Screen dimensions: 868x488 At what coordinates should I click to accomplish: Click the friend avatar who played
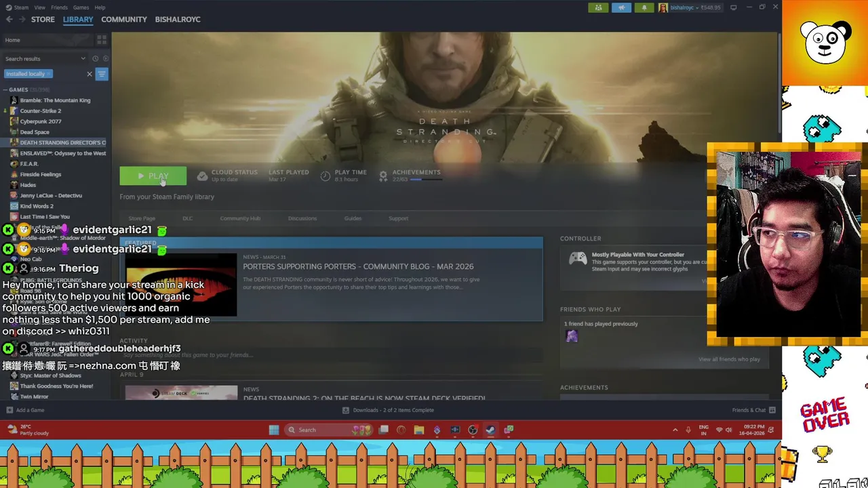[x=572, y=336]
